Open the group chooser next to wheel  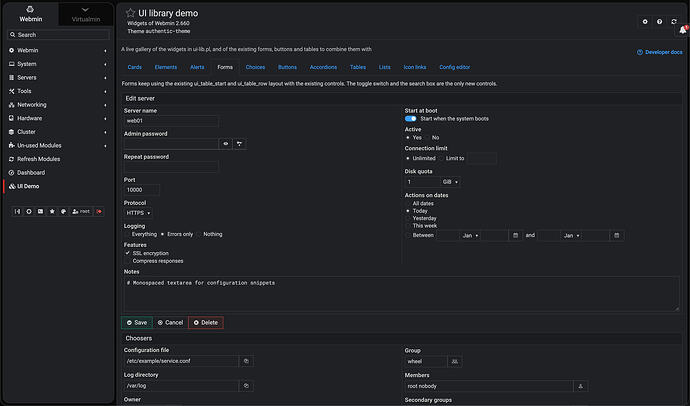pos(455,362)
